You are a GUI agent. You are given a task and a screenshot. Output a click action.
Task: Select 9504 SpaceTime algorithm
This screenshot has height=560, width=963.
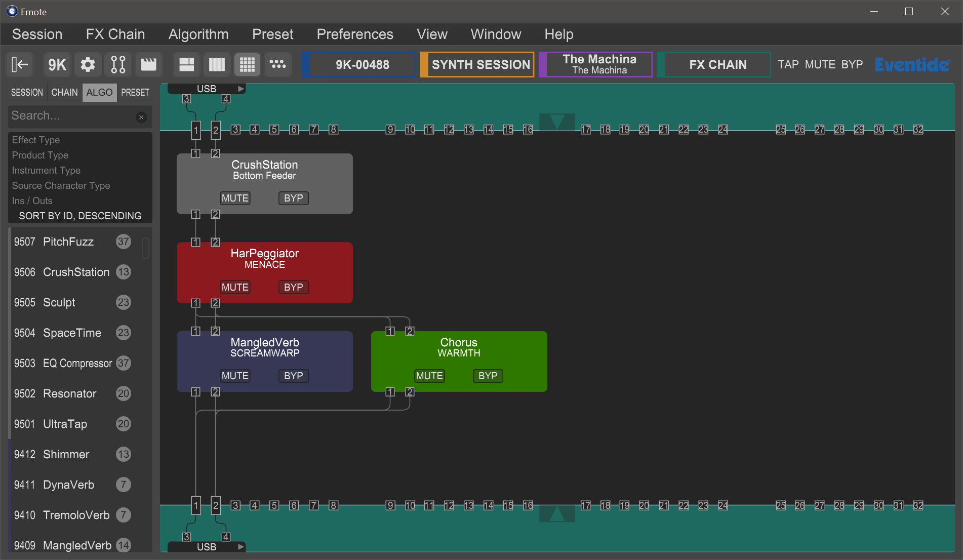click(74, 333)
